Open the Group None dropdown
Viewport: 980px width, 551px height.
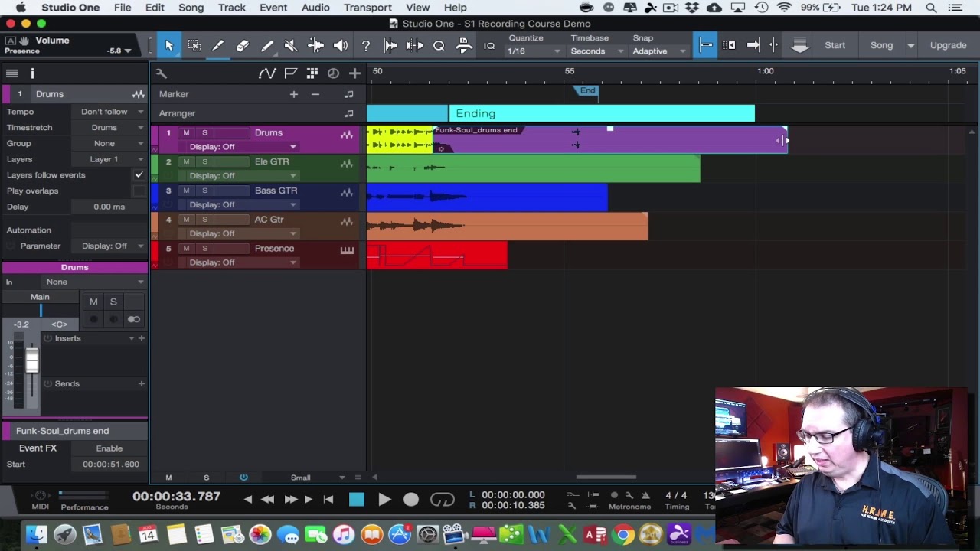(x=110, y=144)
